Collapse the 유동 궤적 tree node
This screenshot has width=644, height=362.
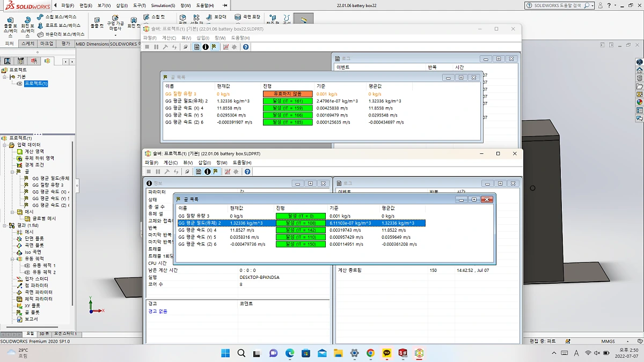tap(12, 258)
